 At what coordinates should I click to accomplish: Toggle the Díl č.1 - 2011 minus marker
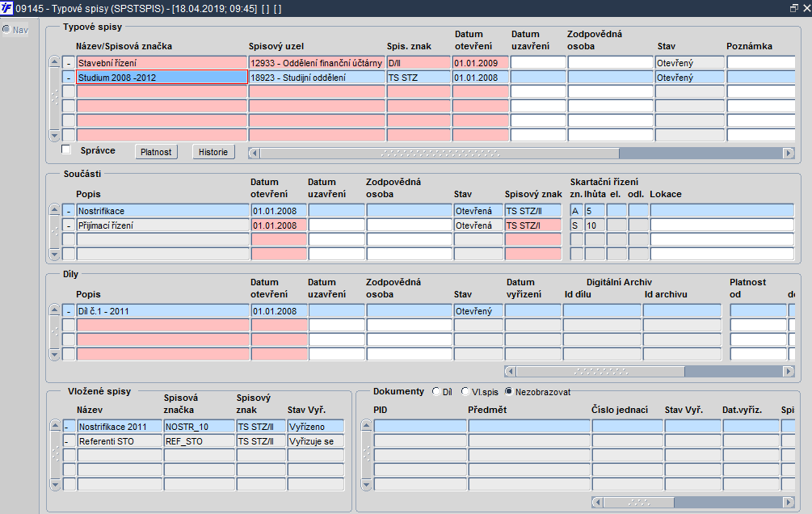pyautogui.click(x=69, y=311)
